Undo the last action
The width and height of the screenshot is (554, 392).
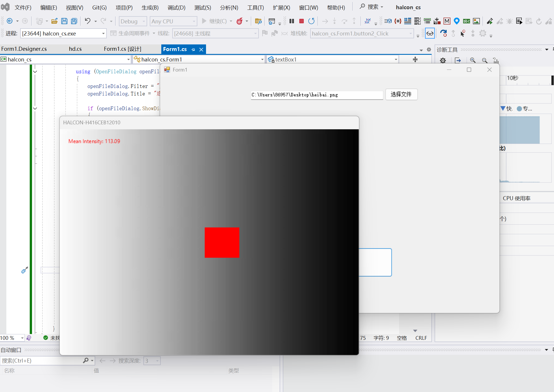click(x=87, y=21)
